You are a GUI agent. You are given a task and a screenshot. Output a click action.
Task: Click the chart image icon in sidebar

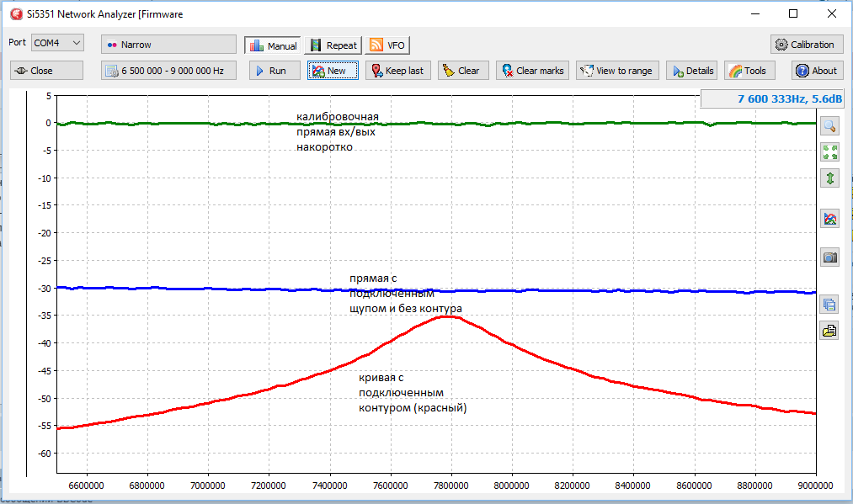pyautogui.click(x=829, y=219)
